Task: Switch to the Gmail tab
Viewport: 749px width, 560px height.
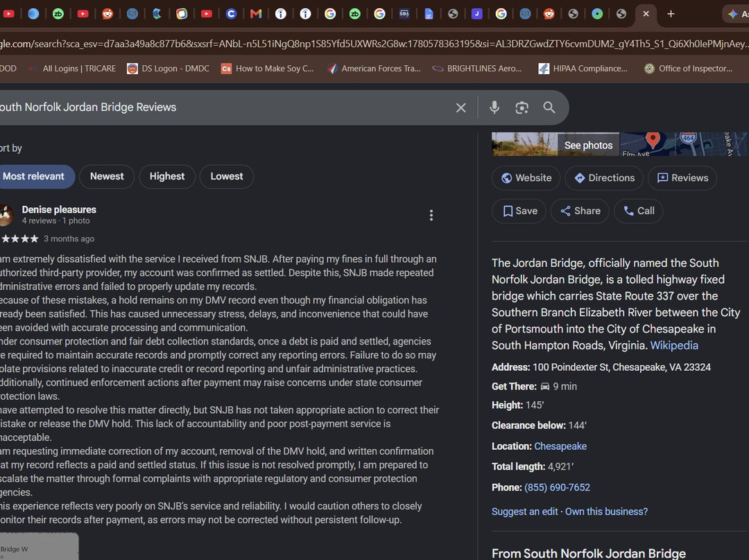Action: [x=256, y=14]
